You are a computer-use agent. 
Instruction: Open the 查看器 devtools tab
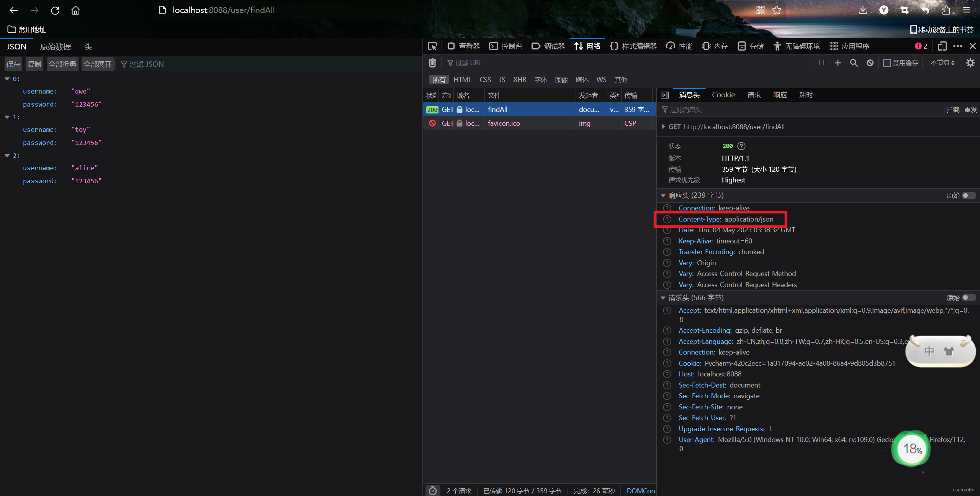(463, 46)
